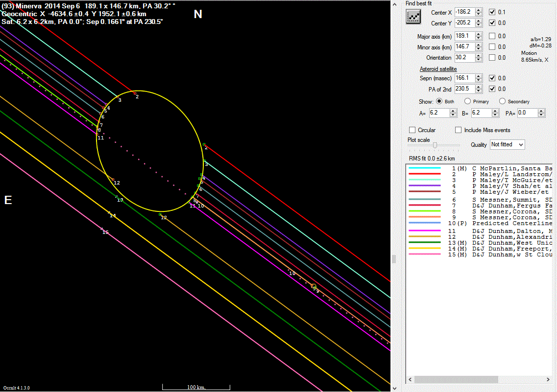Click the Minor axis input field
Screen dimensions: 557x392
(463, 47)
